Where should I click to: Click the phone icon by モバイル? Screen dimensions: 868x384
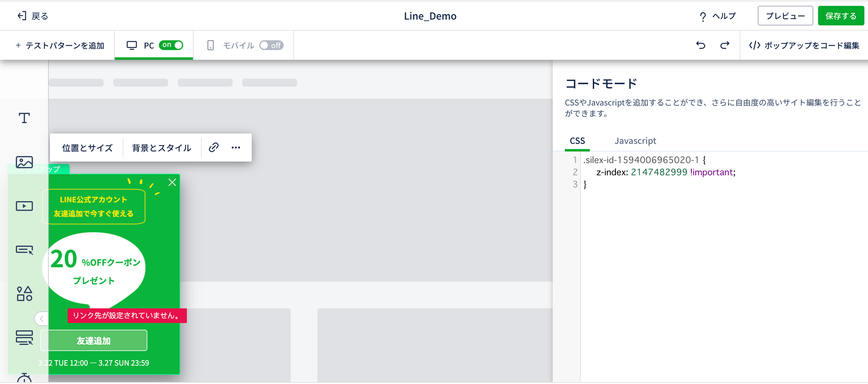pyautogui.click(x=210, y=45)
